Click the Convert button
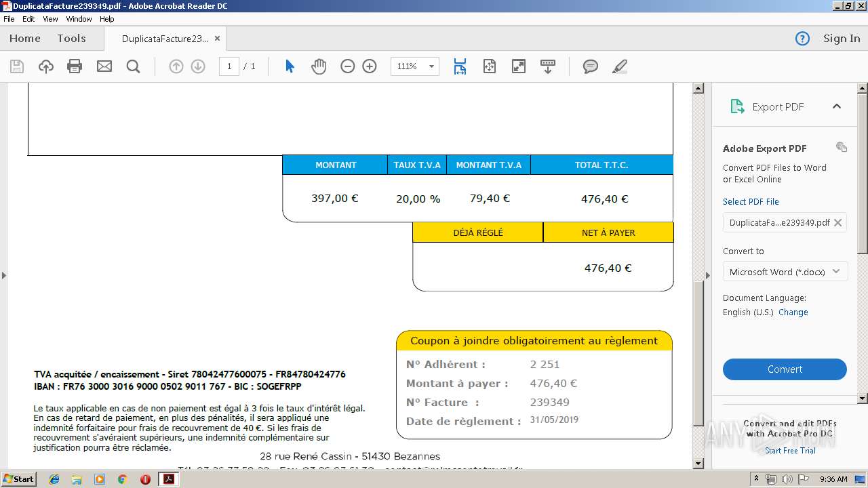This screenshot has width=868, height=488. (785, 369)
